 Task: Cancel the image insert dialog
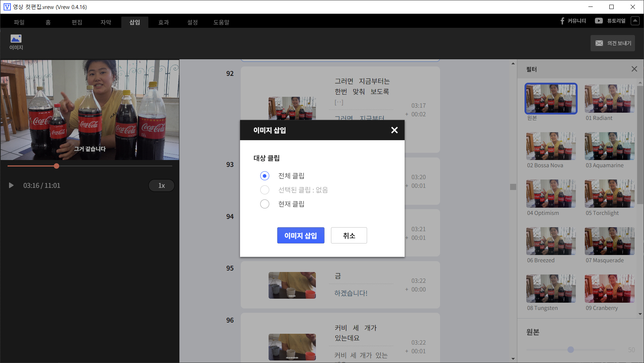[349, 235]
